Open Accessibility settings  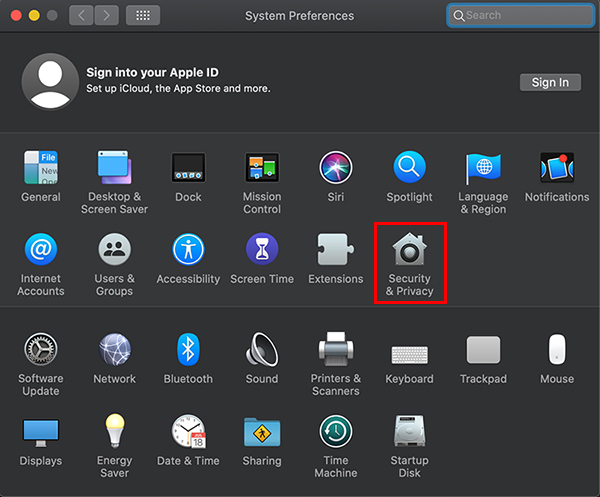(x=188, y=250)
